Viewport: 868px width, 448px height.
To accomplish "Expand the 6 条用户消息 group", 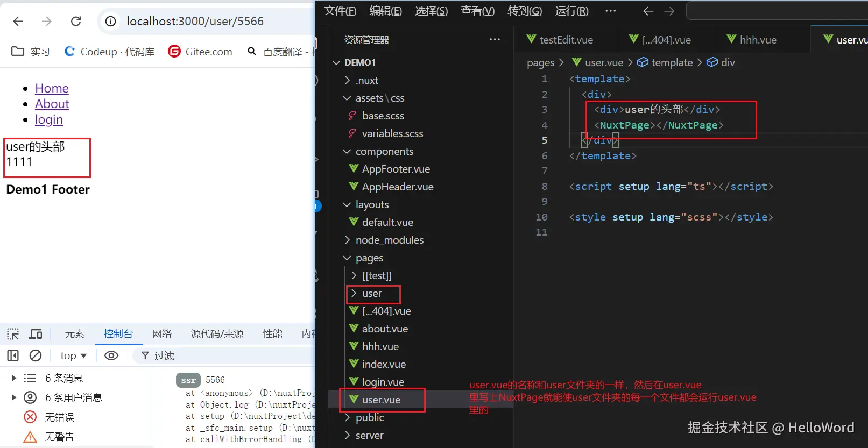I will point(14,397).
